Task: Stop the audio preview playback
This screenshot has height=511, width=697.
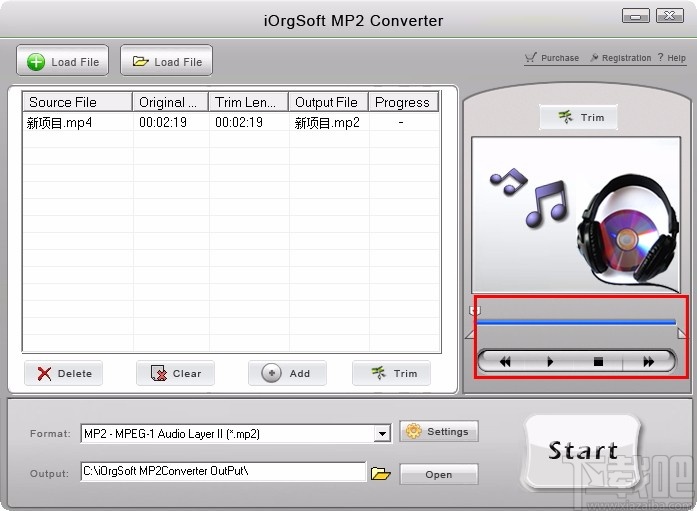Action: 598,361
